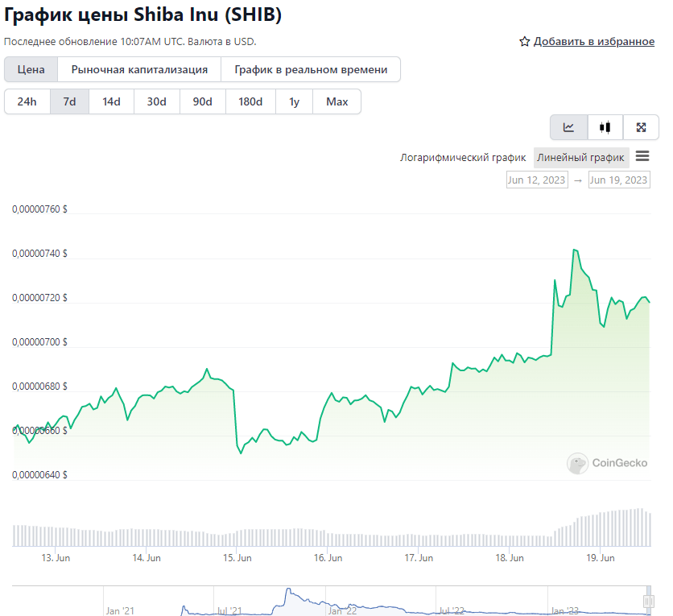Choose the 1y time range
Image resolution: width=673 pixels, height=616 pixels.
point(294,101)
